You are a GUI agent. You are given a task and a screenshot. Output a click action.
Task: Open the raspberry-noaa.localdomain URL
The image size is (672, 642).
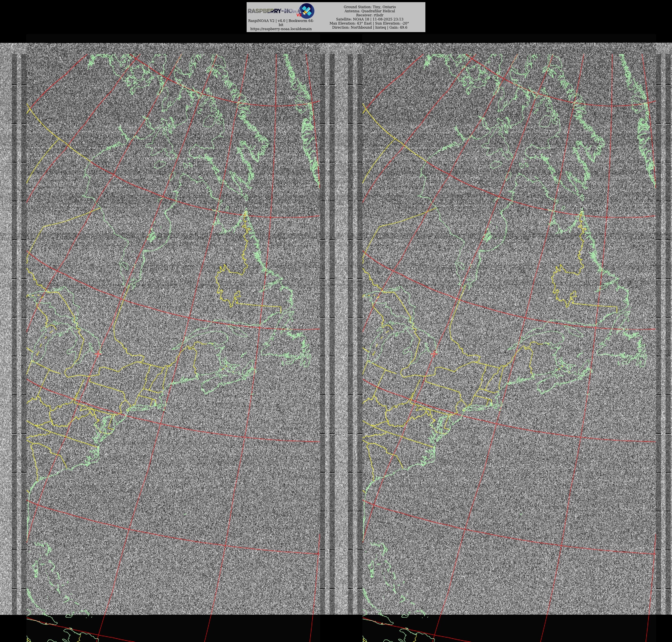click(x=281, y=29)
